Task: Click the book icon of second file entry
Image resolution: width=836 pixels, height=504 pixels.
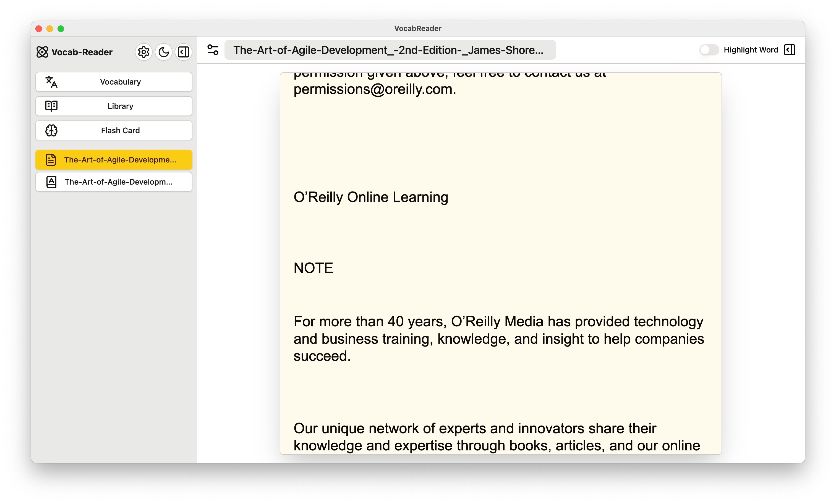Action: (51, 182)
